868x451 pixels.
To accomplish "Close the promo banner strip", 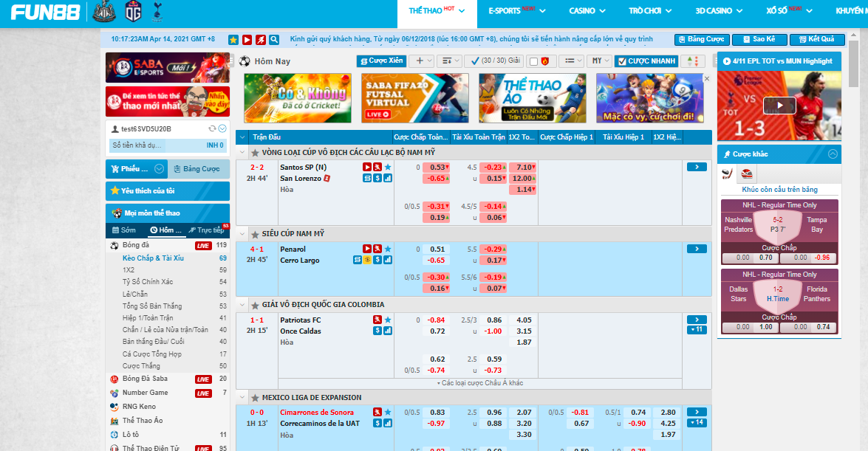I will pos(707,78).
